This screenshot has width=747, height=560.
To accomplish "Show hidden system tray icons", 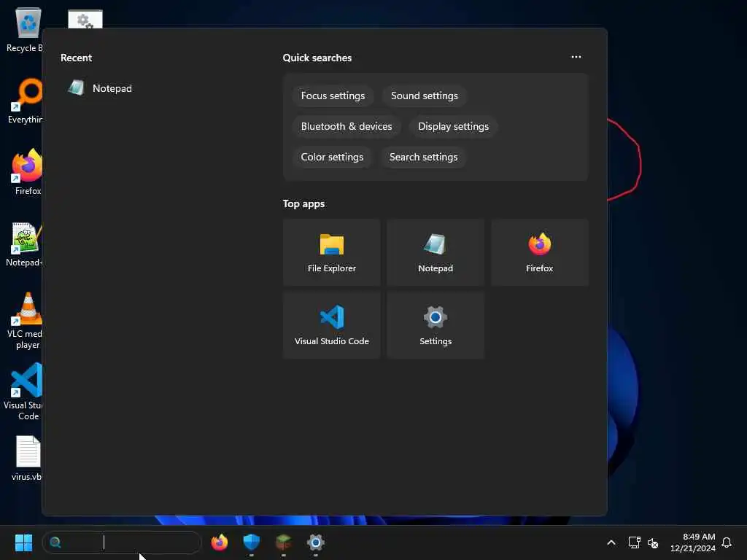I will click(x=611, y=542).
